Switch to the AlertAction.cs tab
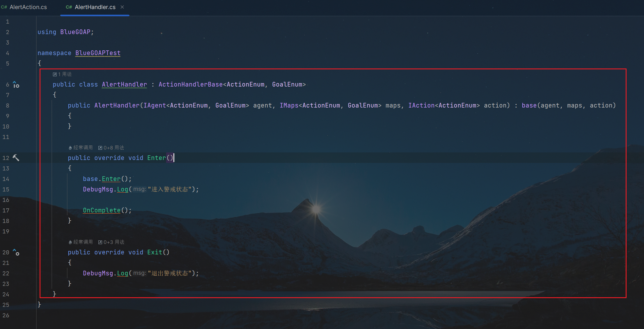This screenshot has height=329, width=644. 28,7
